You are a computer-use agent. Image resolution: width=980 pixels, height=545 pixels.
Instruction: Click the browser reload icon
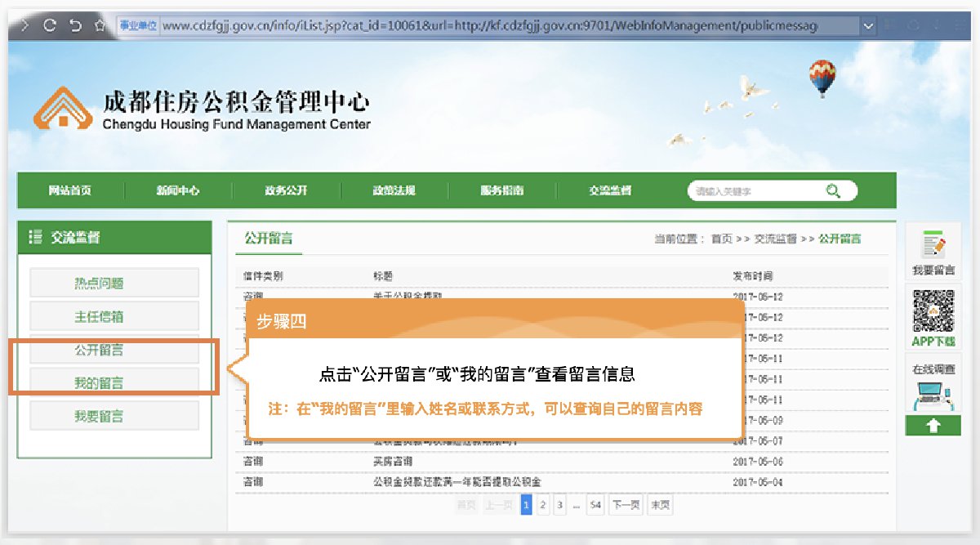coord(50,26)
